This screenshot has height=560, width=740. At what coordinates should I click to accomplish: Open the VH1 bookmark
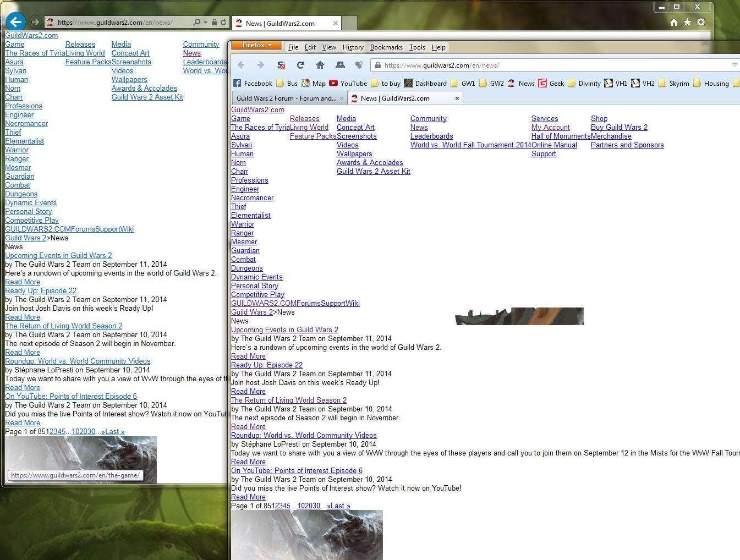pos(616,84)
